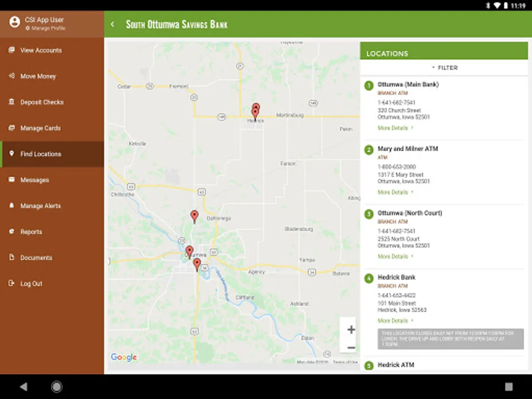532x399 pixels.
Task: Click the map pin near Dahlonega
Action: [194, 216]
